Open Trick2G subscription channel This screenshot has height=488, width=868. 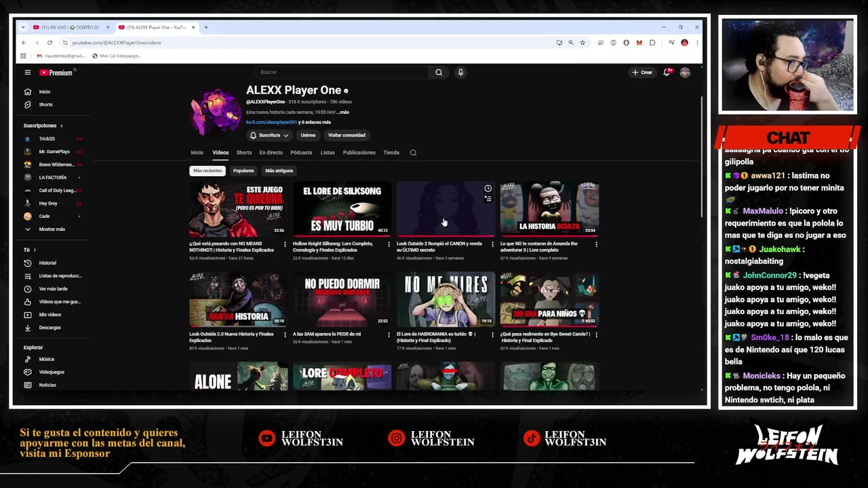47,138
